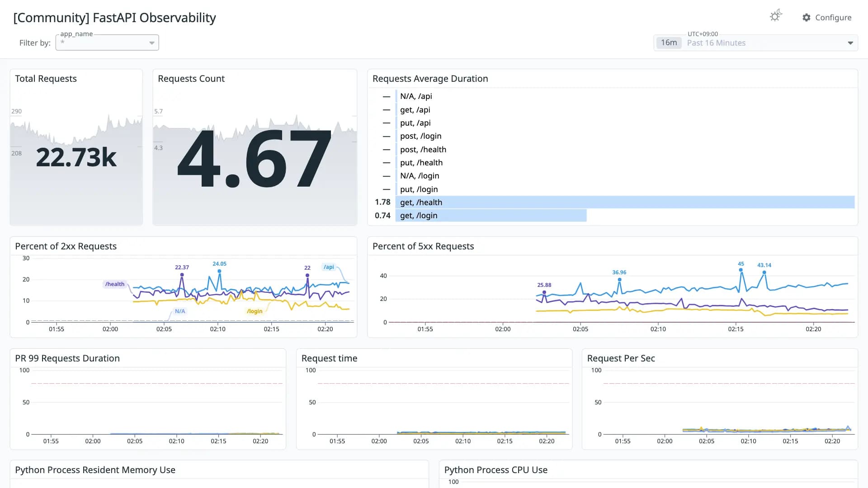This screenshot has height=488, width=868.
Task: Click the /api series label in 2xx chart
Action: pyautogui.click(x=329, y=267)
